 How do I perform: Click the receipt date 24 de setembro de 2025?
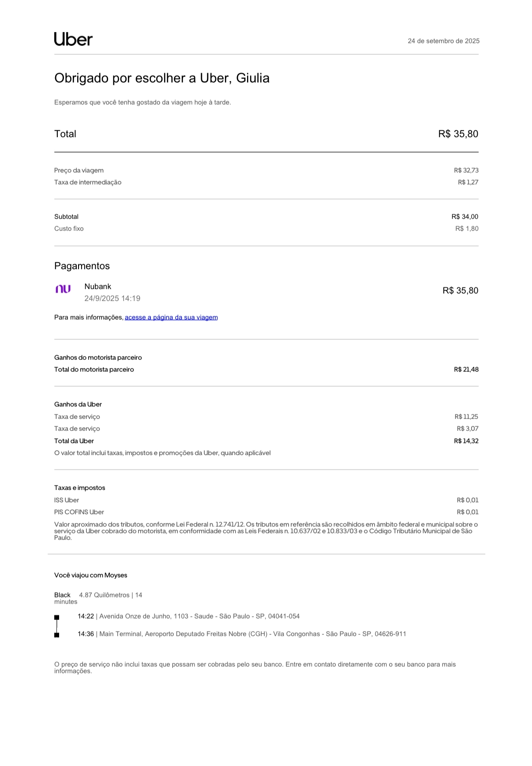(x=443, y=41)
